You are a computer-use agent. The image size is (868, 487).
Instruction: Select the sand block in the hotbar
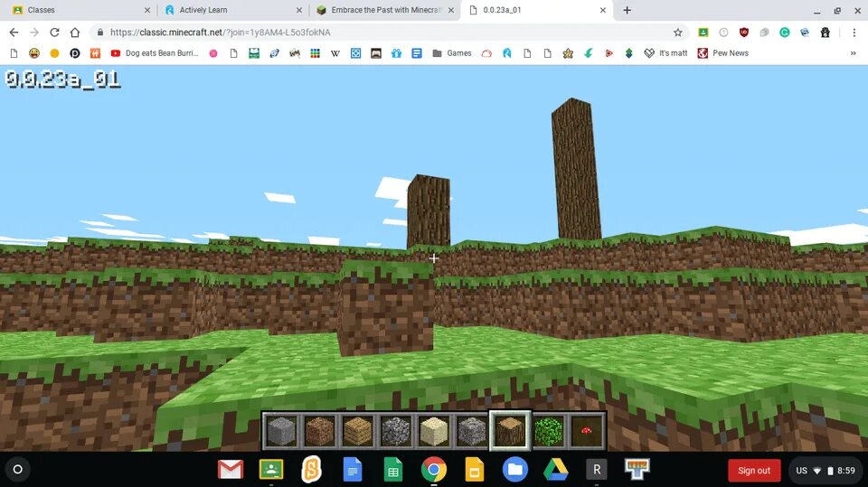click(434, 431)
